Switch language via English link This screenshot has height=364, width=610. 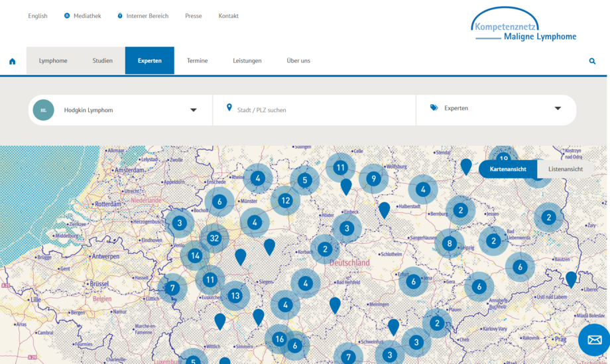pyautogui.click(x=38, y=16)
